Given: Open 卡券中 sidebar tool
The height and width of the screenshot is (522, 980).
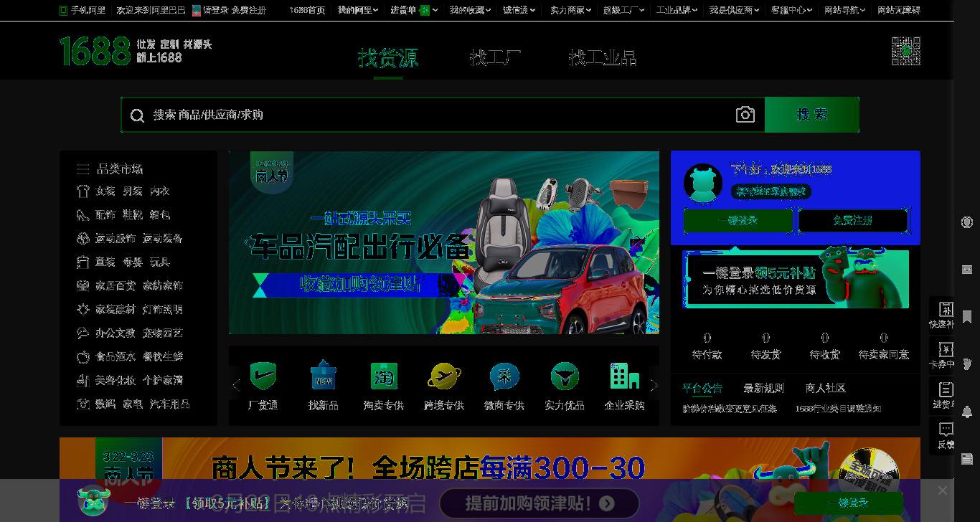Looking at the screenshot, I should (941, 354).
